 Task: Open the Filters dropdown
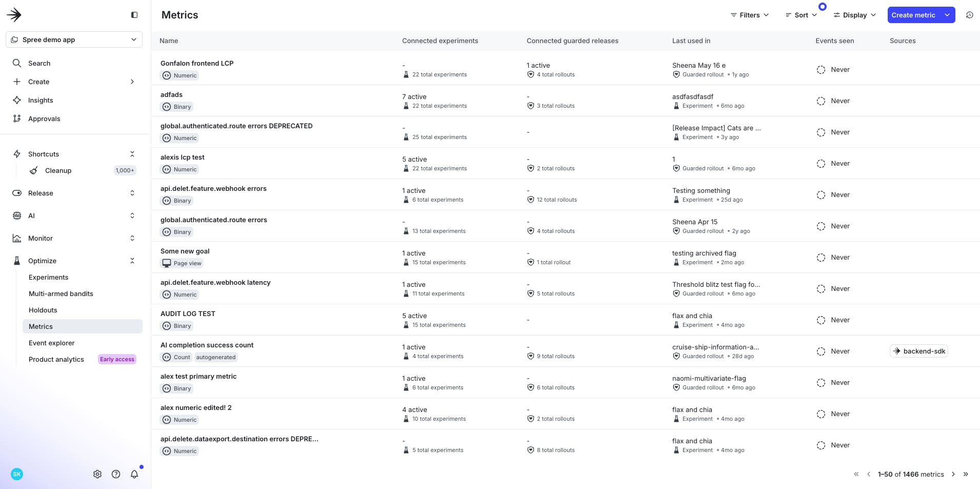749,15
